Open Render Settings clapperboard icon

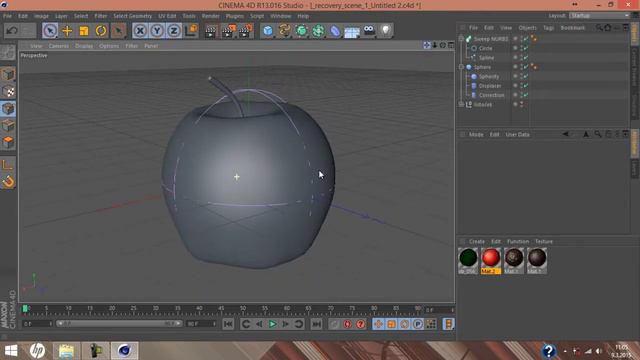point(245,31)
